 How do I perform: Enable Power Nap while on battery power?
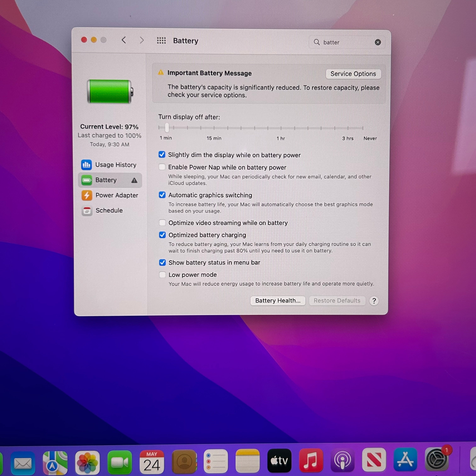click(x=162, y=167)
